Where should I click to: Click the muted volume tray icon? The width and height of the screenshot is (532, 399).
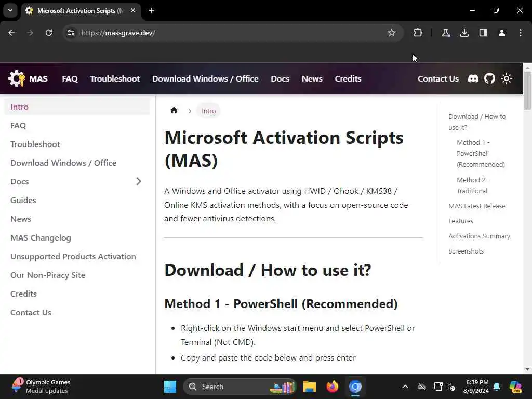click(451, 387)
